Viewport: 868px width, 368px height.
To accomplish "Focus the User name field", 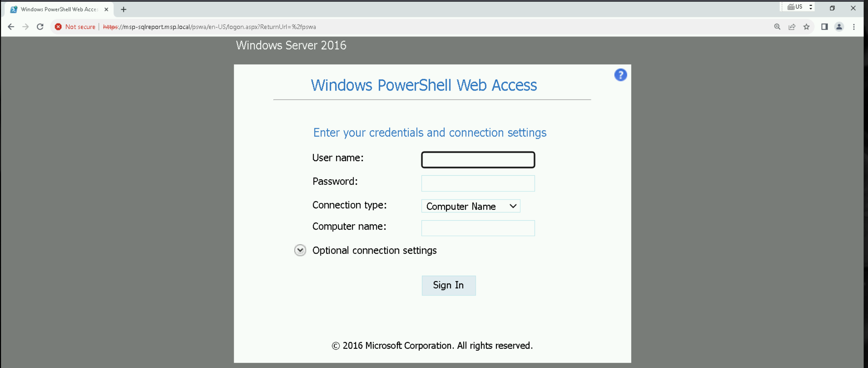I will 478,160.
